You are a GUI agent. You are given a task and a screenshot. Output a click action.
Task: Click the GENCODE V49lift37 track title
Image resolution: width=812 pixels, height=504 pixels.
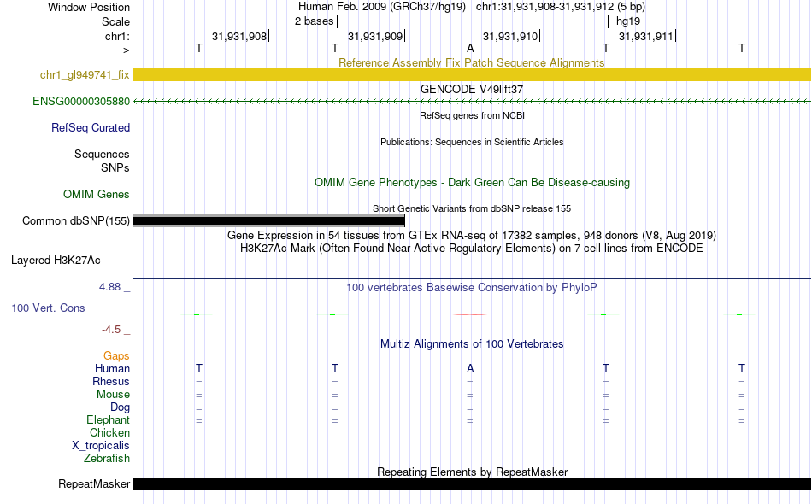pos(471,89)
